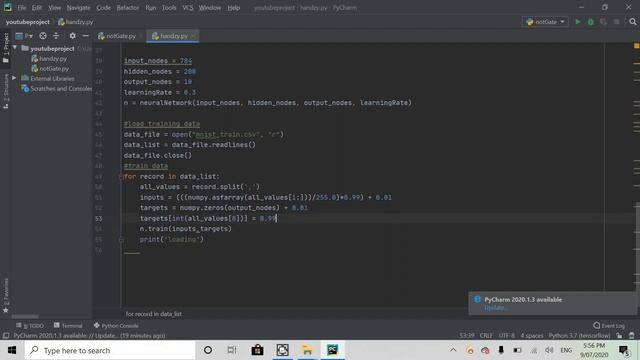
Task: Click the CRLF line separator status
Action: pyautogui.click(x=486, y=336)
